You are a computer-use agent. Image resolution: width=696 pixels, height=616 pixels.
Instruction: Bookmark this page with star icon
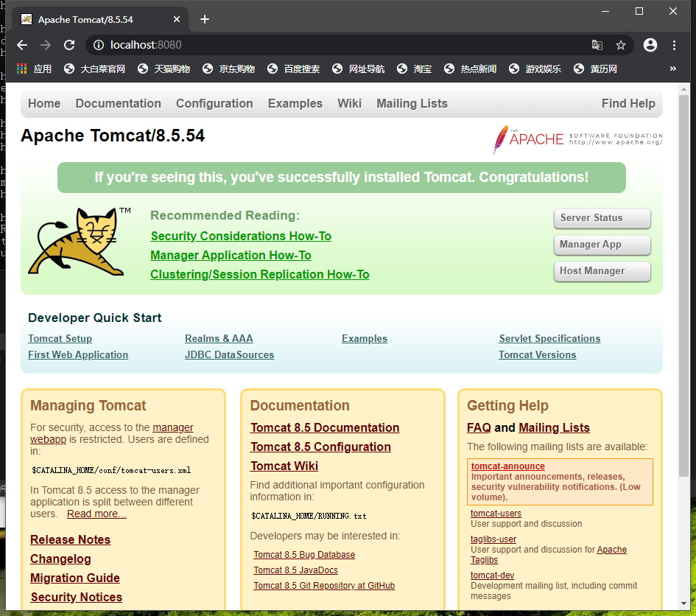pyautogui.click(x=621, y=45)
